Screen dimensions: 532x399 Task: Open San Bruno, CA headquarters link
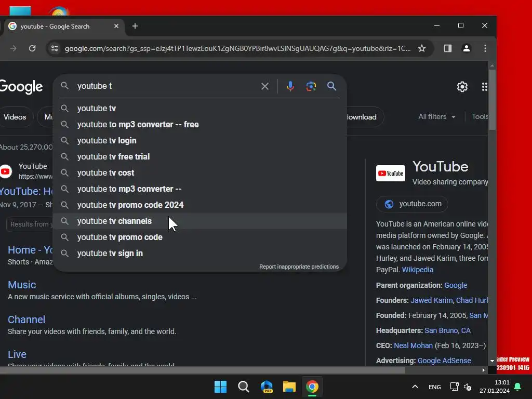(447, 330)
